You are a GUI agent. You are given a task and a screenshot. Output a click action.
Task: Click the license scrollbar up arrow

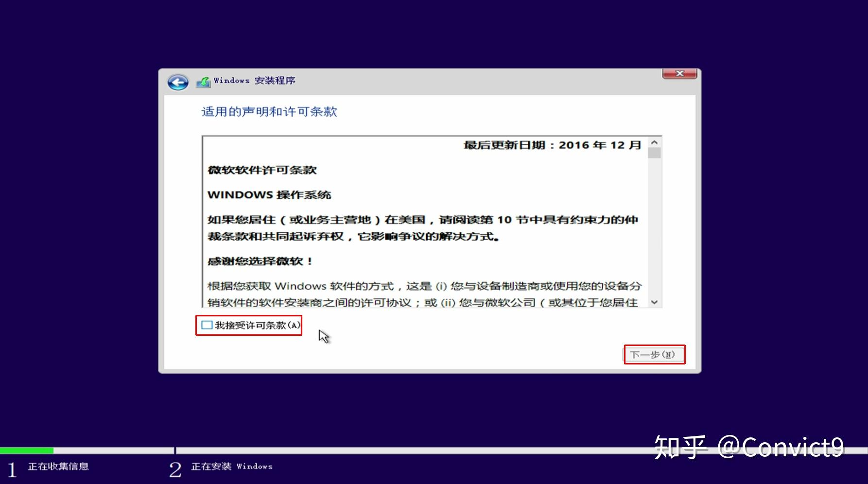654,142
